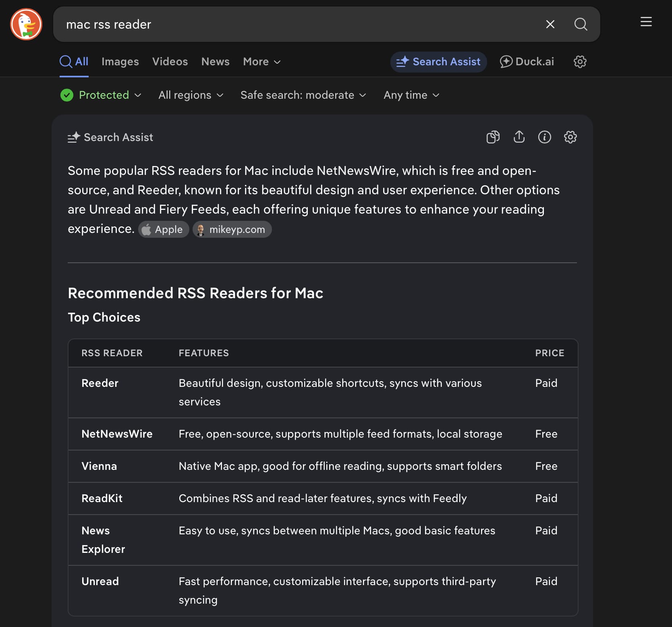This screenshot has width=672, height=627.
Task: Click into the search input field
Action: click(298, 24)
